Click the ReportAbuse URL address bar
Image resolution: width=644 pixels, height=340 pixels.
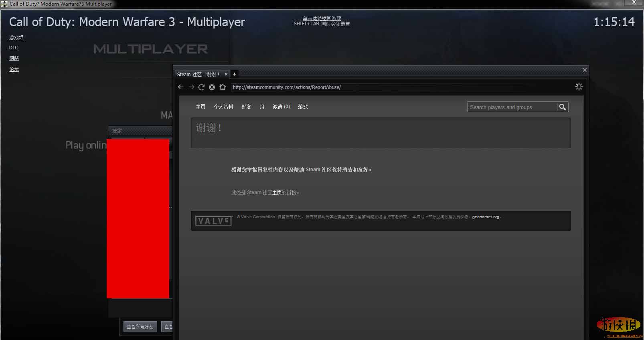(401, 87)
